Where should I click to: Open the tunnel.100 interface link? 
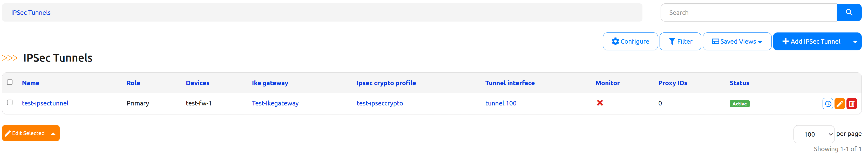501,103
